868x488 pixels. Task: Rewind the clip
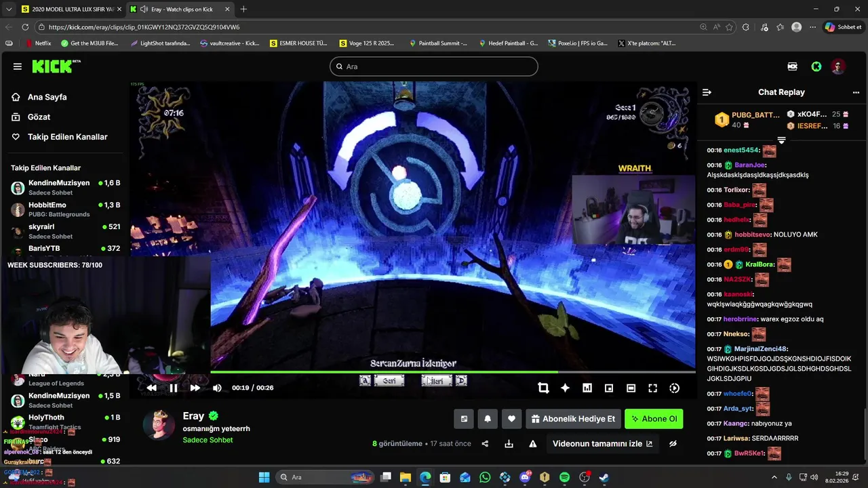pos(151,388)
